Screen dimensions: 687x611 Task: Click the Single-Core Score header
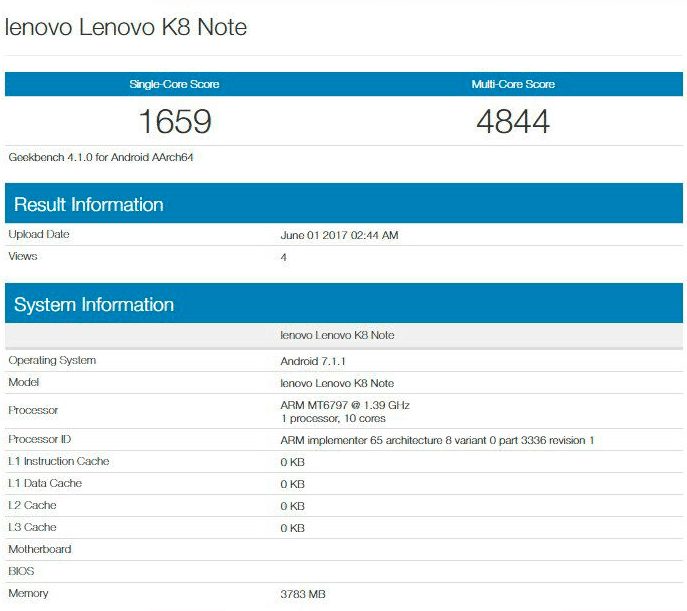click(174, 84)
